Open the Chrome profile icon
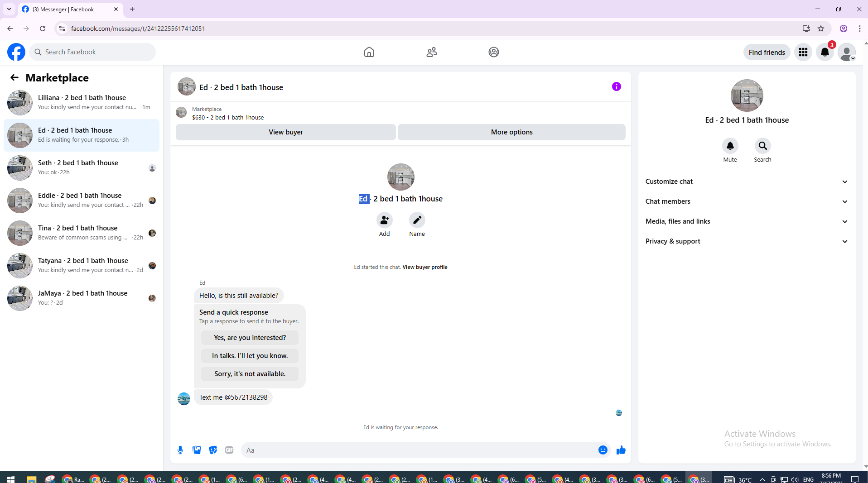Viewport: 868px width, 483px height. (844, 29)
